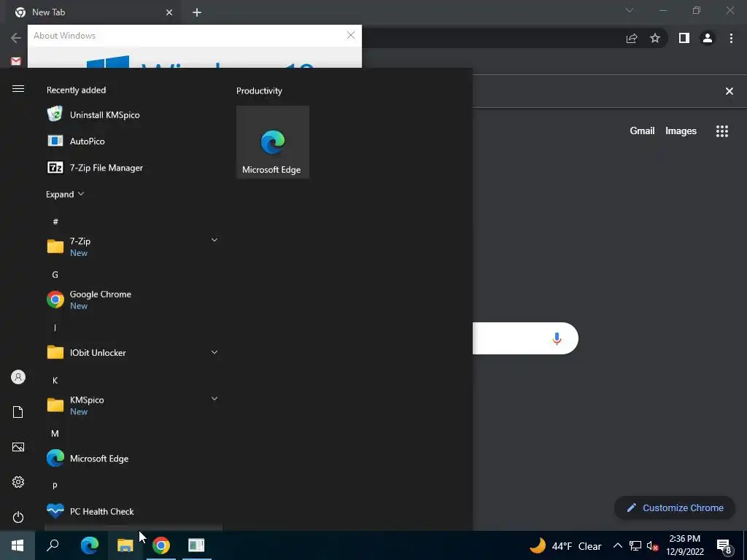Switch to Chrome on the taskbar

(x=161, y=545)
